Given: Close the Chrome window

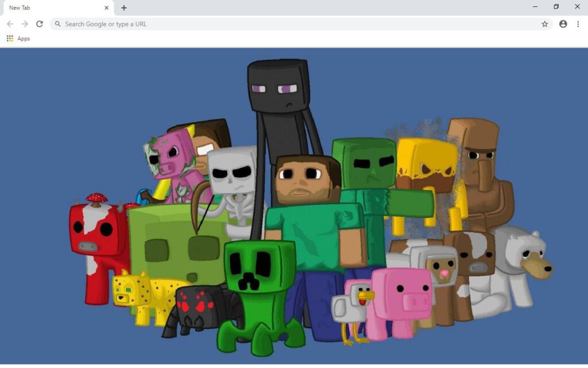Looking at the screenshot, I should [x=577, y=6].
